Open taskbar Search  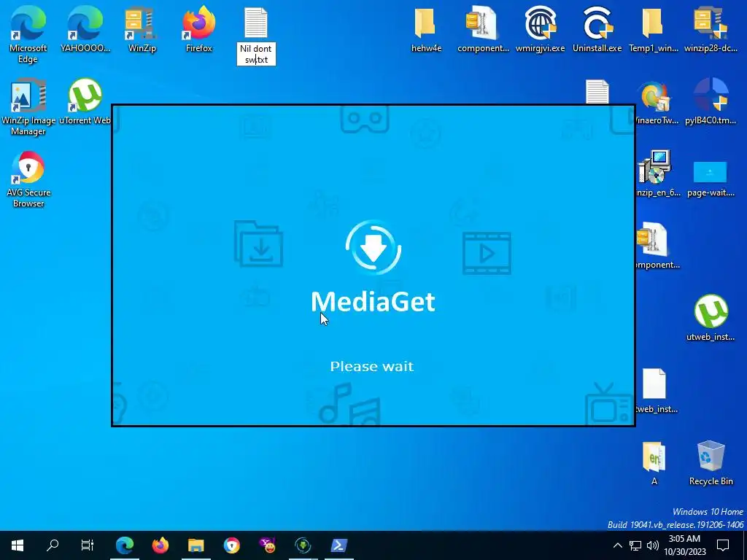53,545
